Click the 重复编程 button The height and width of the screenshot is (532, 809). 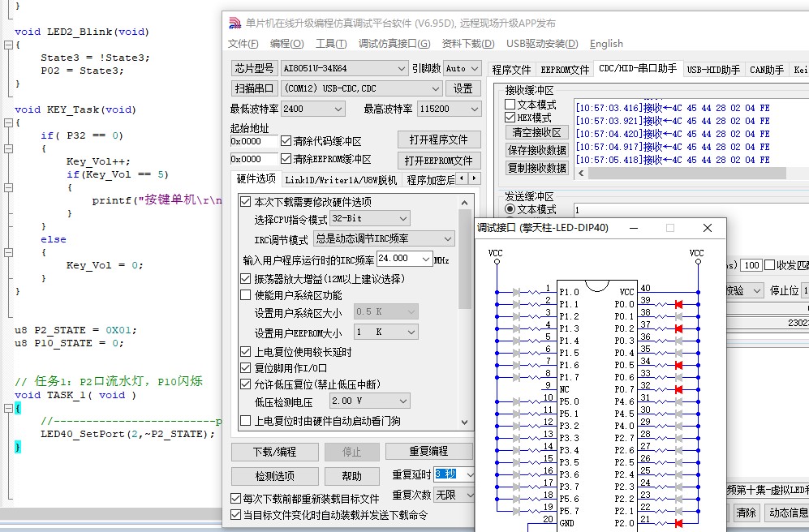tap(428, 452)
